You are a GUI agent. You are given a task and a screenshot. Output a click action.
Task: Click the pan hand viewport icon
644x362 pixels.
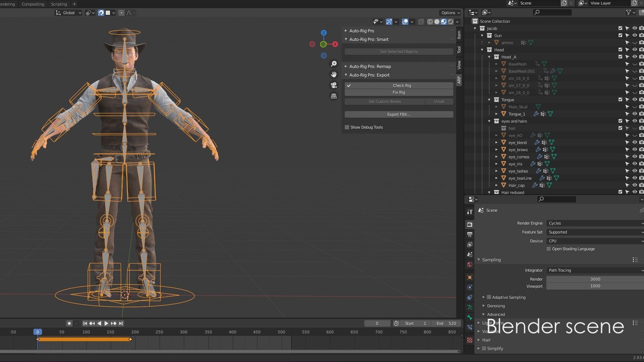pos(334,74)
